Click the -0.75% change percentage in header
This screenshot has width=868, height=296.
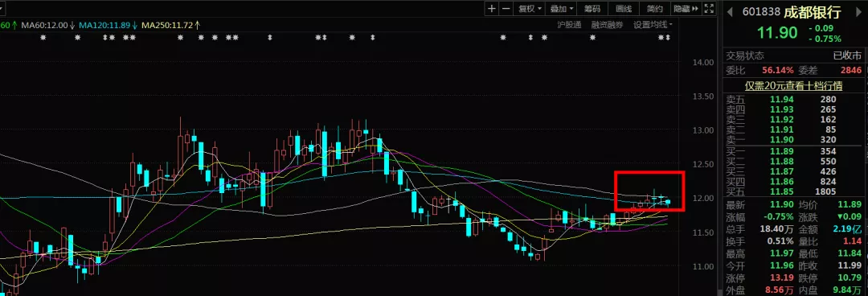(825, 39)
